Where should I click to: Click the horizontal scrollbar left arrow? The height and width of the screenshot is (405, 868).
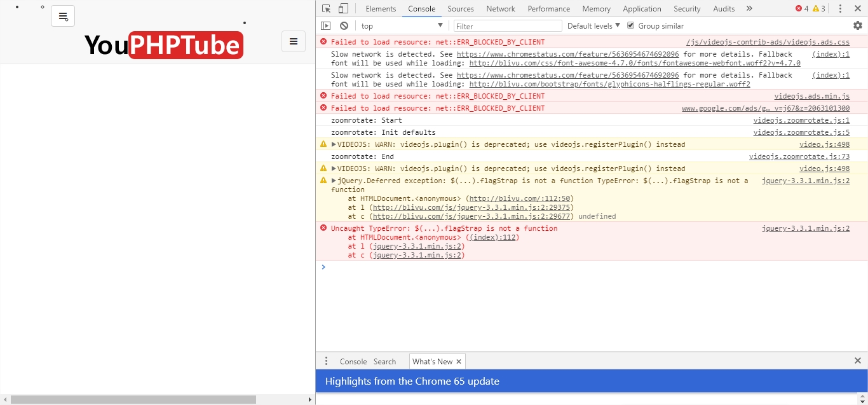(x=5, y=399)
